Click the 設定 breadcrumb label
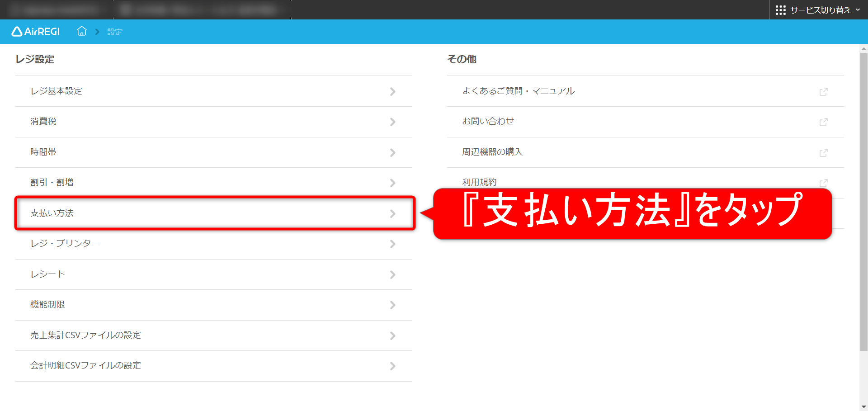This screenshot has width=868, height=411. pyautogui.click(x=114, y=32)
